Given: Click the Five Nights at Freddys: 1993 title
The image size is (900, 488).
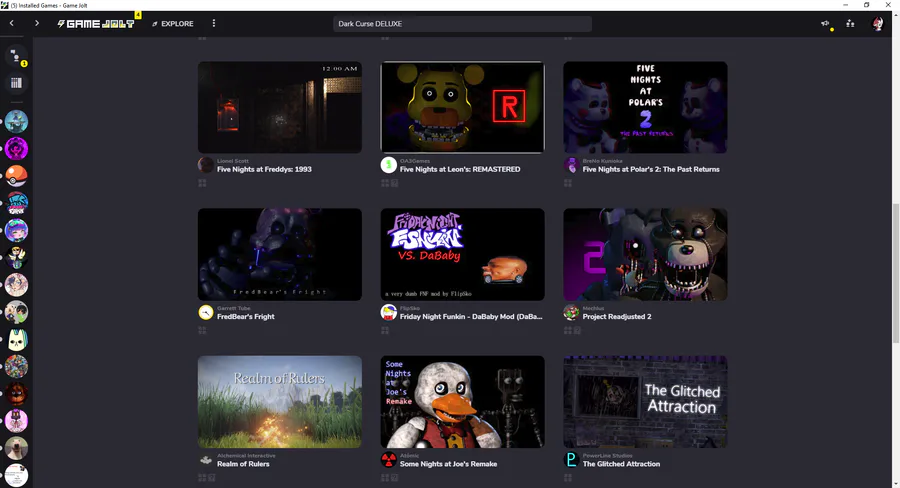Looking at the screenshot, I should [x=264, y=169].
